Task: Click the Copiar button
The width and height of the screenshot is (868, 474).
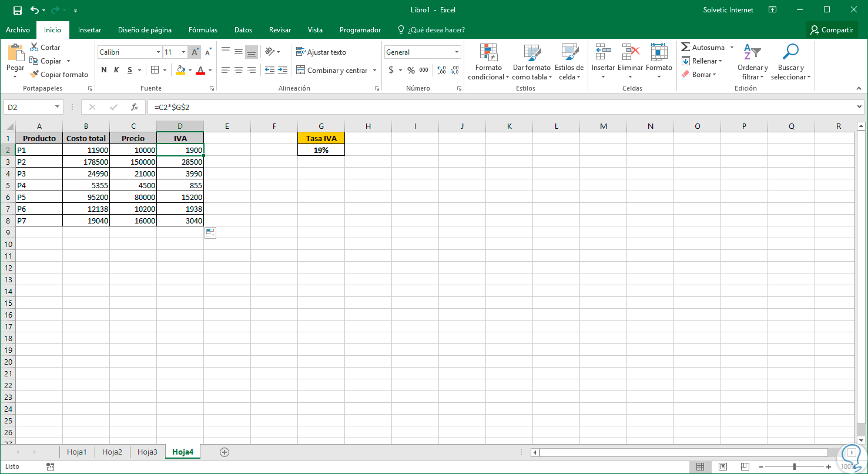Action: click(x=45, y=61)
